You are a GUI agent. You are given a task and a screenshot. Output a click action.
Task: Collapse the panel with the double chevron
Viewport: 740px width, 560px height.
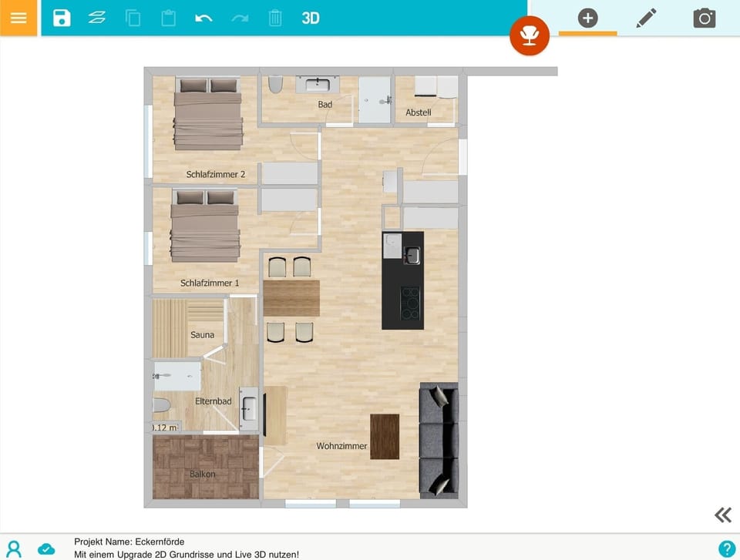(x=722, y=515)
